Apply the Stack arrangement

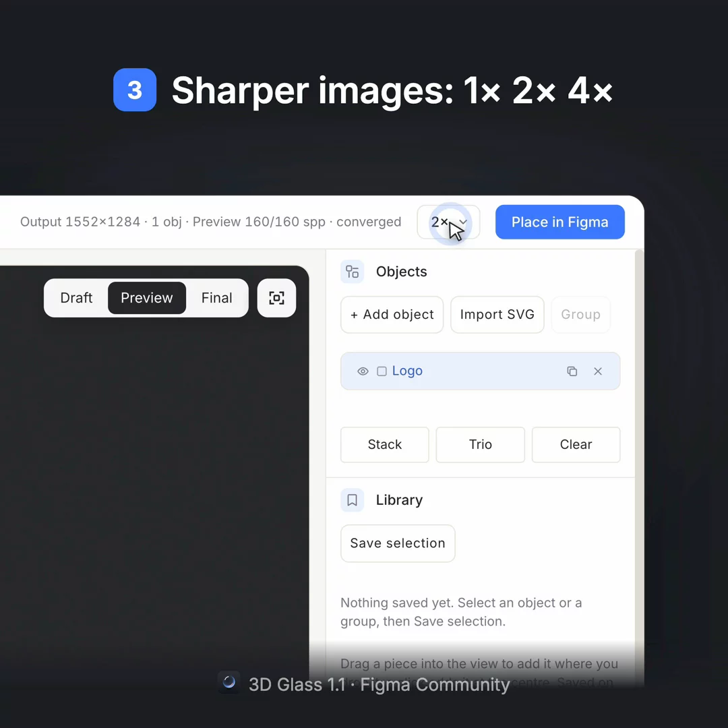pos(385,444)
